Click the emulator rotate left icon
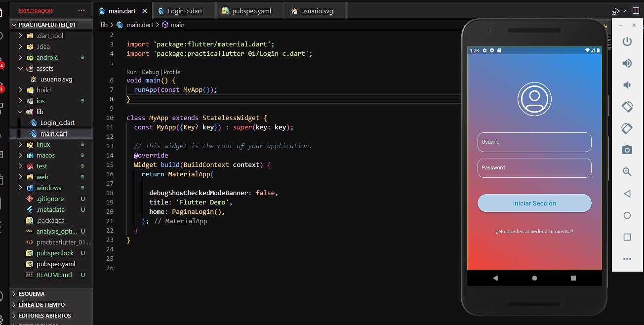Image resolution: width=644 pixels, height=325 pixels. click(627, 106)
